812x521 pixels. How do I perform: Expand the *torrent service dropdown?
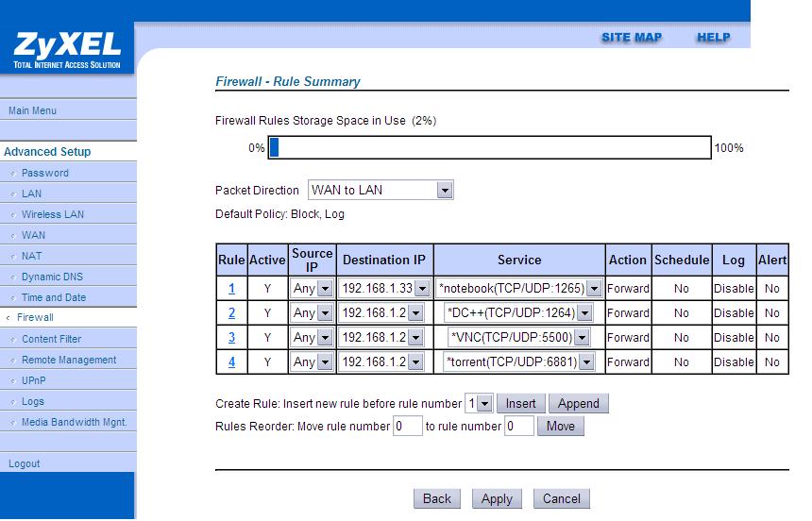pos(519,362)
